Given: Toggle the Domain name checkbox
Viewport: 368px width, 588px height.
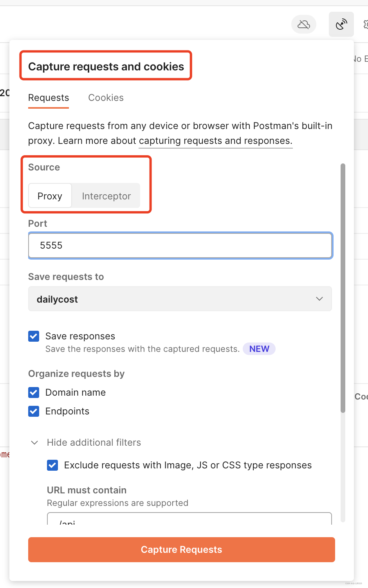Looking at the screenshot, I should tap(34, 393).
